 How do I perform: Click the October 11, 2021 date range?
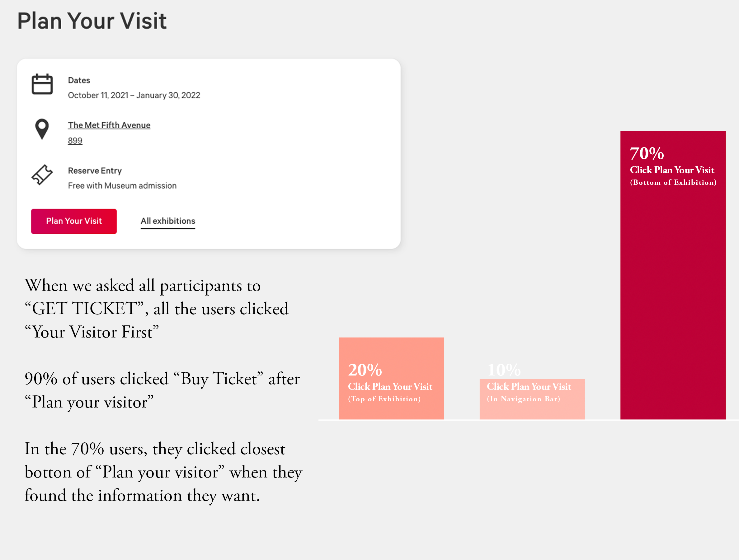pos(134,96)
